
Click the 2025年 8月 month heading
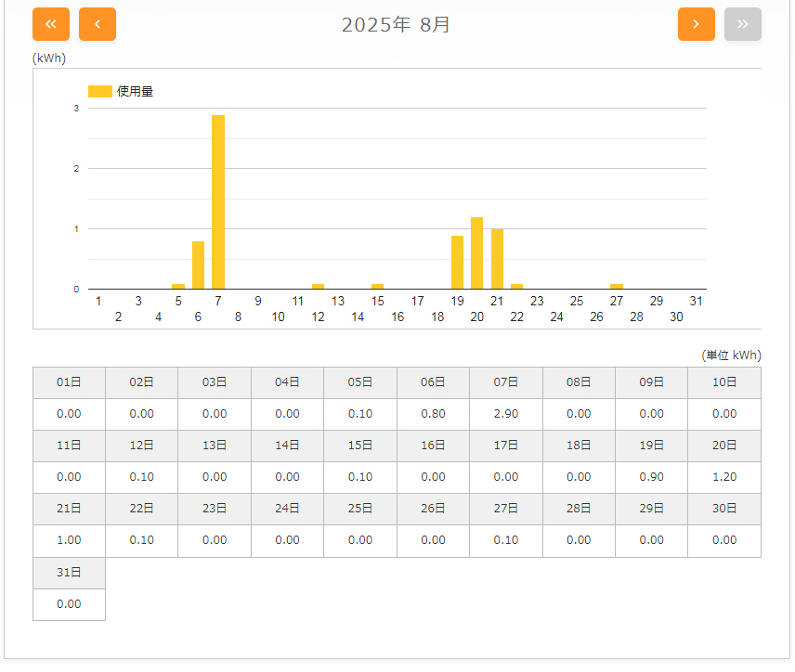[x=397, y=25]
